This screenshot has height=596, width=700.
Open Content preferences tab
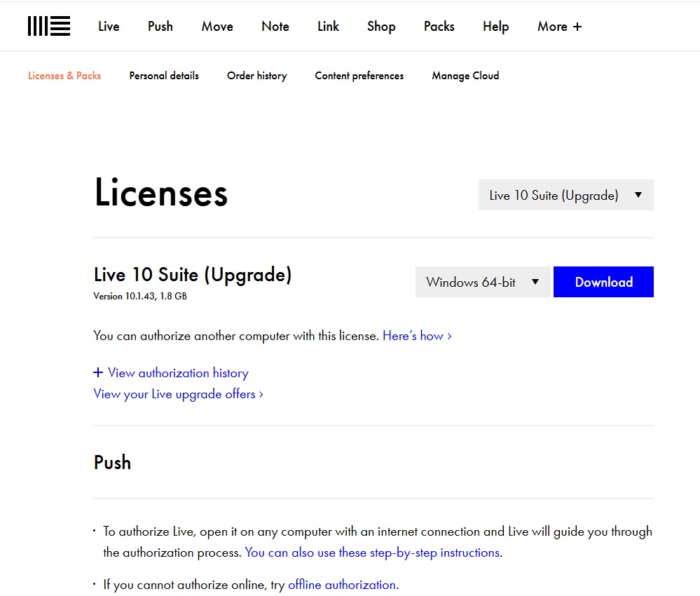[359, 76]
